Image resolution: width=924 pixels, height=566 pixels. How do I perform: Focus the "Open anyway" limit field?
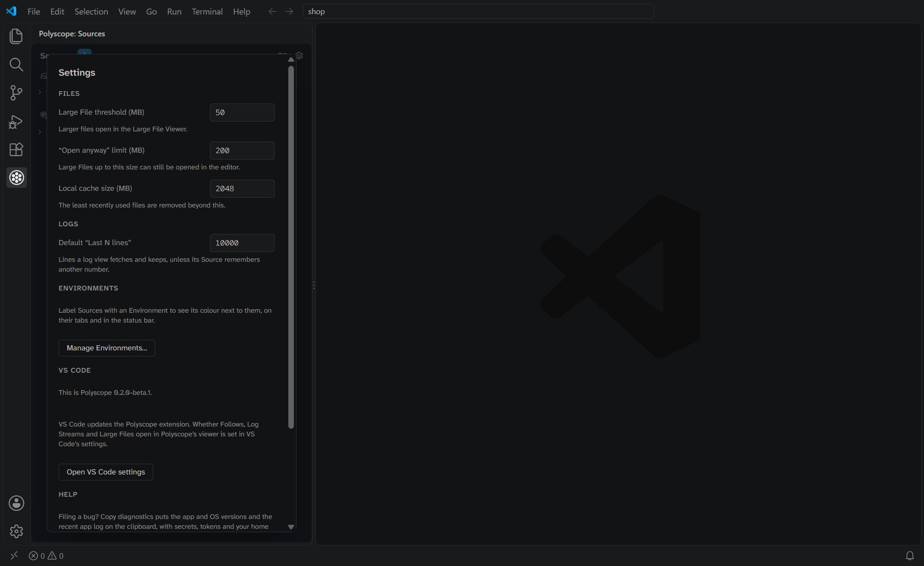[242, 151]
